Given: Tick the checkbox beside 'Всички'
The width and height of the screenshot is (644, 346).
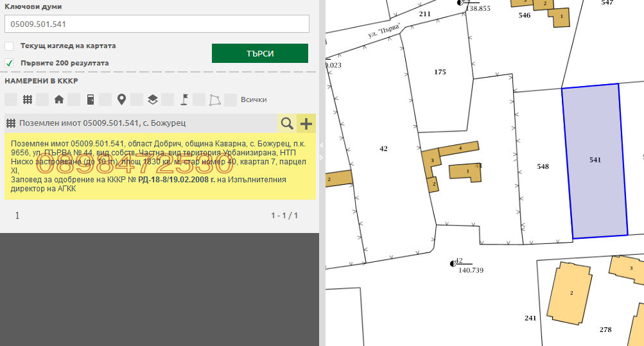Looking at the screenshot, I should click(x=231, y=99).
